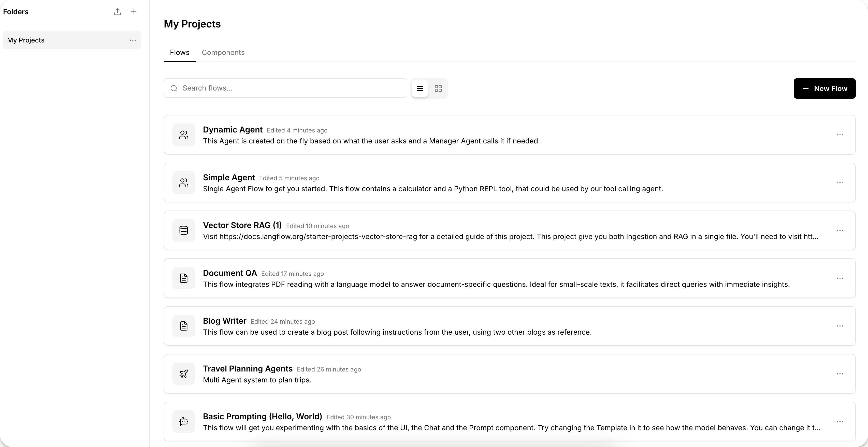Viewport: 868px width, 447px height.
Task: Create a flow with New Flow button
Action: pos(824,88)
